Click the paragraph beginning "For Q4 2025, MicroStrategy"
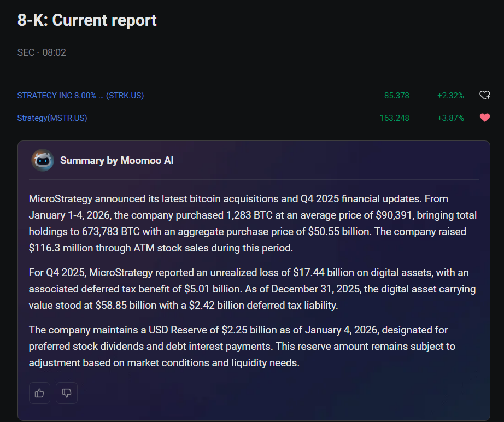The image size is (504, 422). click(253, 289)
